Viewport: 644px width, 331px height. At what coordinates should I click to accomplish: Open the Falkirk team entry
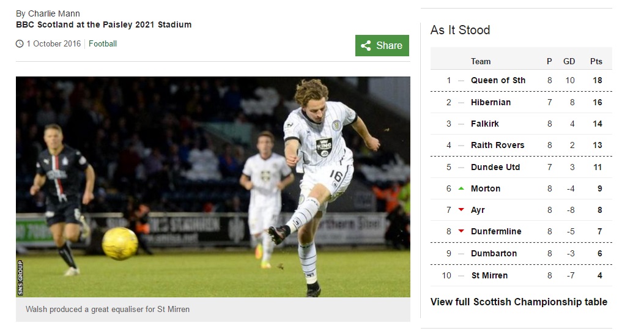[484, 124]
